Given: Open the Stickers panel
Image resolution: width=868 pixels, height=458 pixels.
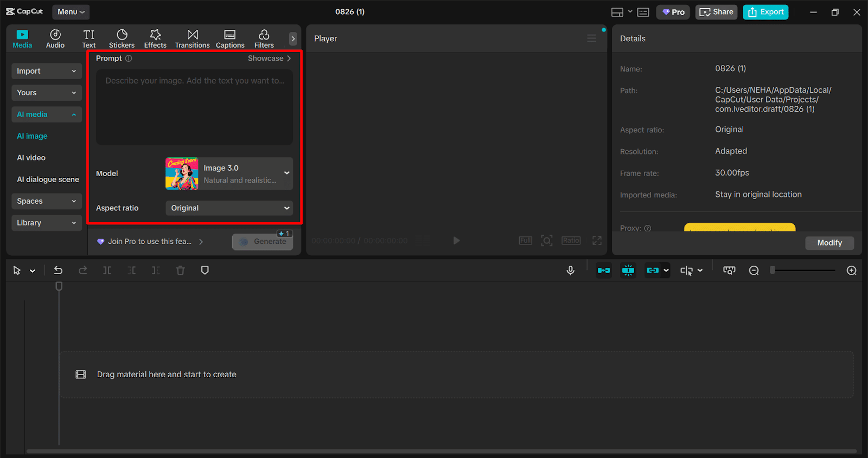Looking at the screenshot, I should (x=122, y=39).
